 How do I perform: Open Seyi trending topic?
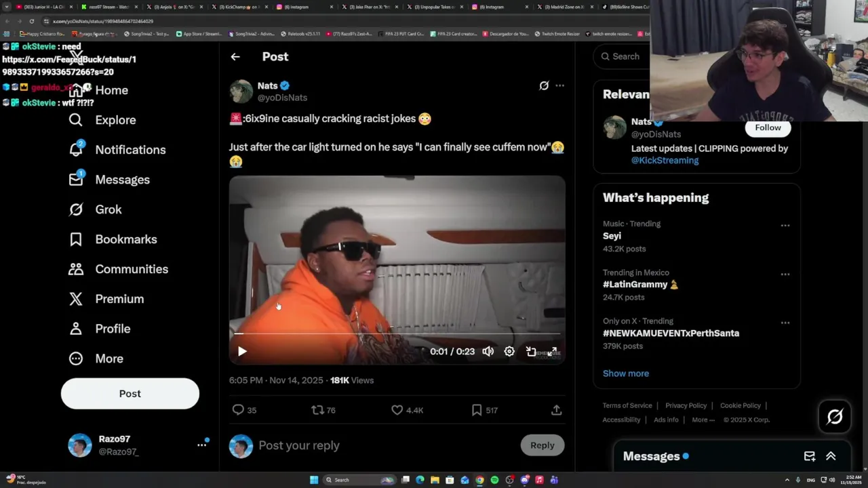pos(612,236)
